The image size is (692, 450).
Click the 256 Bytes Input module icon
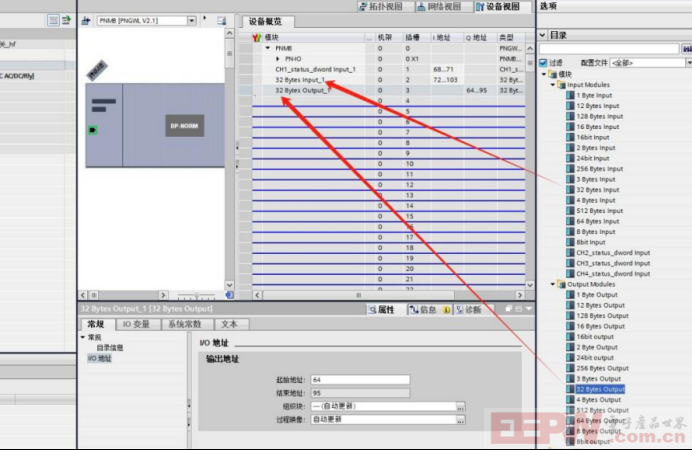coord(570,169)
